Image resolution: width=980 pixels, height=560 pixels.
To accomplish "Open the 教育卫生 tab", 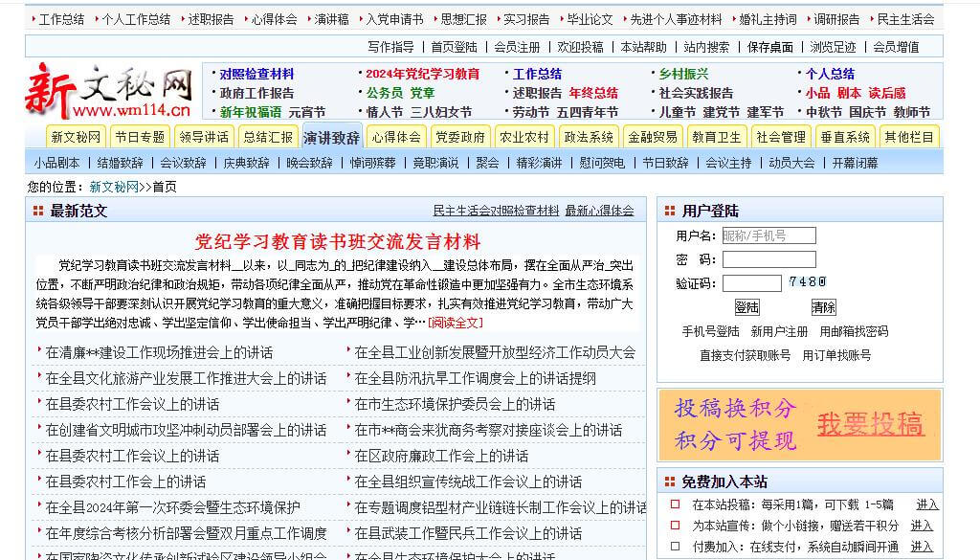I will [x=717, y=137].
